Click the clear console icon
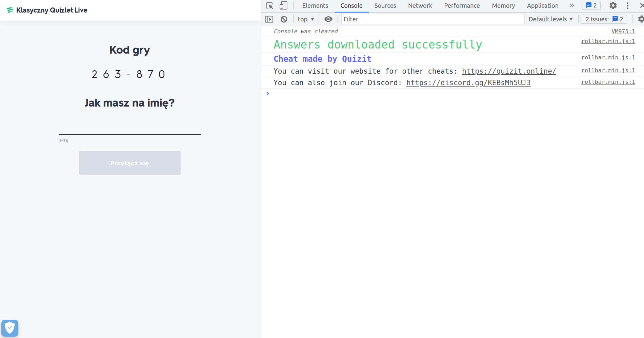 tap(284, 19)
